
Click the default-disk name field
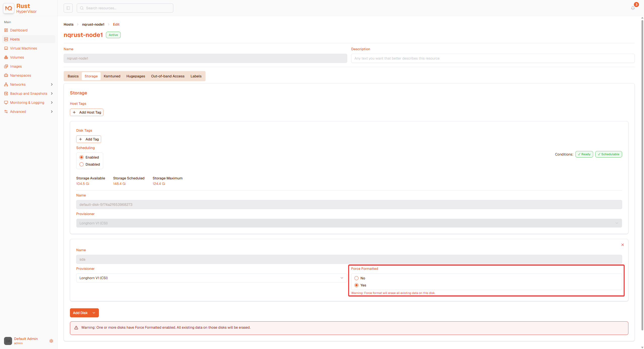pos(349,205)
